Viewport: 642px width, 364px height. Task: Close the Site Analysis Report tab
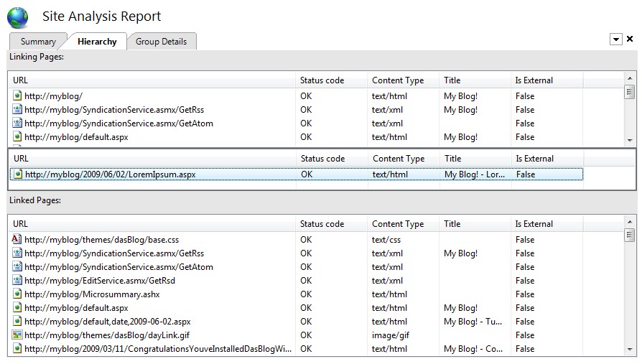click(x=630, y=39)
